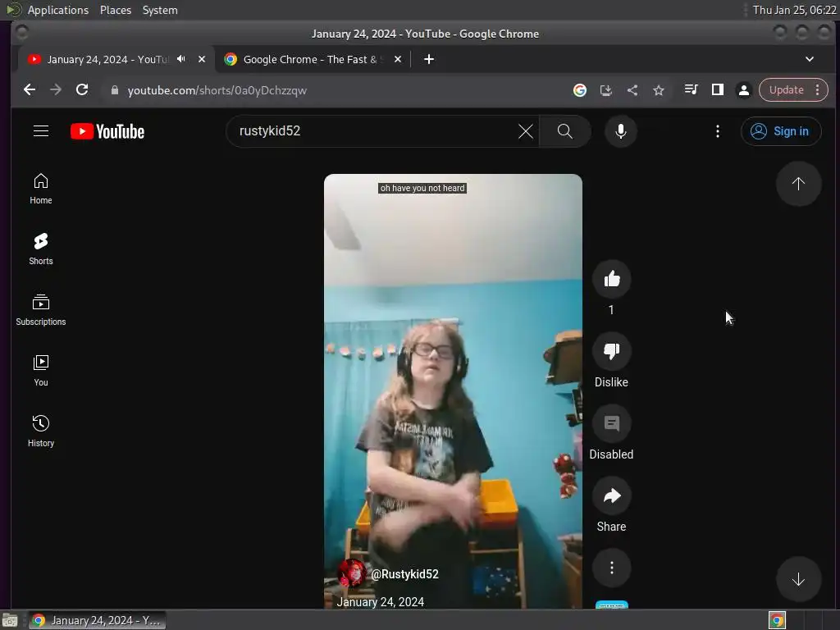Open Chrome share page icon
Image resolution: width=840 pixels, height=630 pixels.
click(632, 90)
